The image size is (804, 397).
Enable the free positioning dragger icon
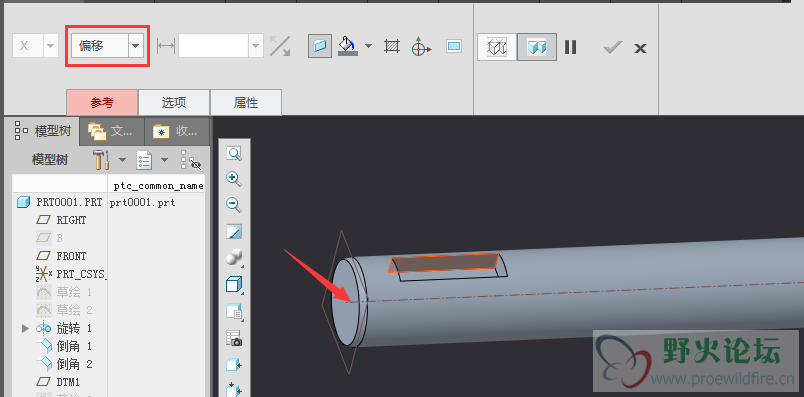click(x=421, y=47)
